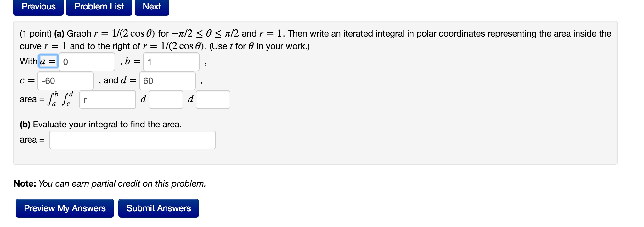644x227 pixels.
Task: Select the input field containing 0 for a
Action: (x=87, y=61)
